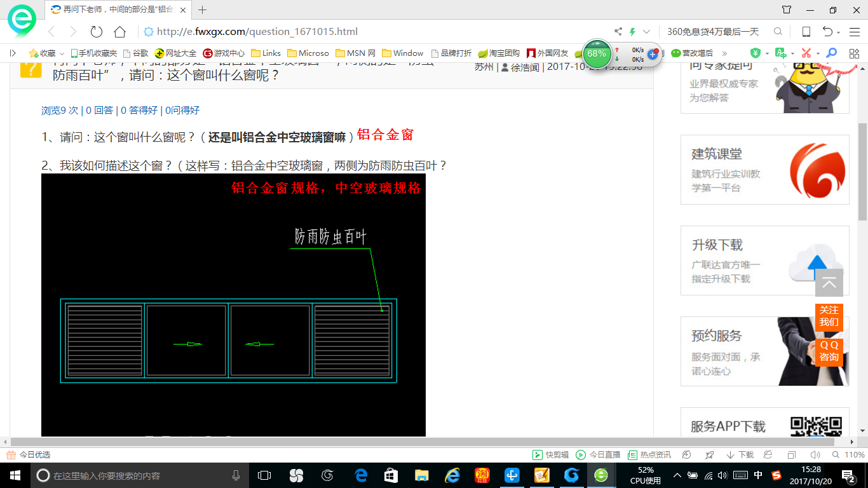Open 今日直播 in status bar
868x488 pixels.
click(x=598, y=455)
